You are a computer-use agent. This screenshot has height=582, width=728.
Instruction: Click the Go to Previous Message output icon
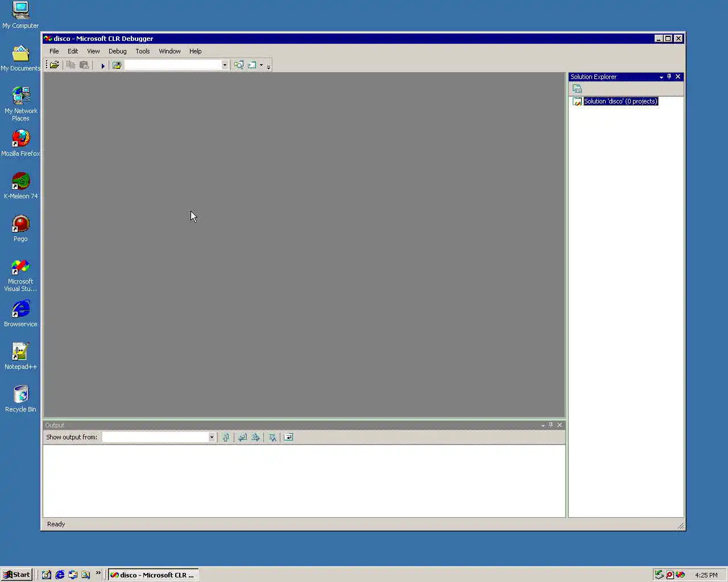pyautogui.click(x=242, y=437)
